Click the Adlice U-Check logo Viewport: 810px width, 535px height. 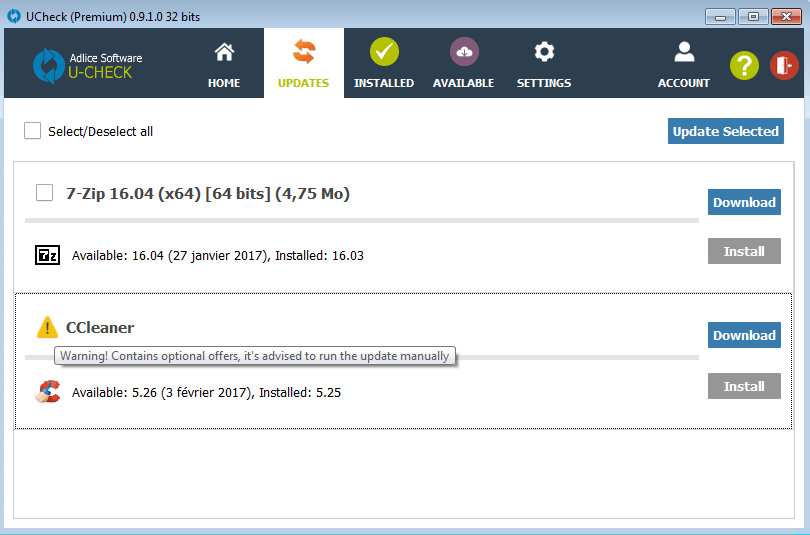[88, 65]
